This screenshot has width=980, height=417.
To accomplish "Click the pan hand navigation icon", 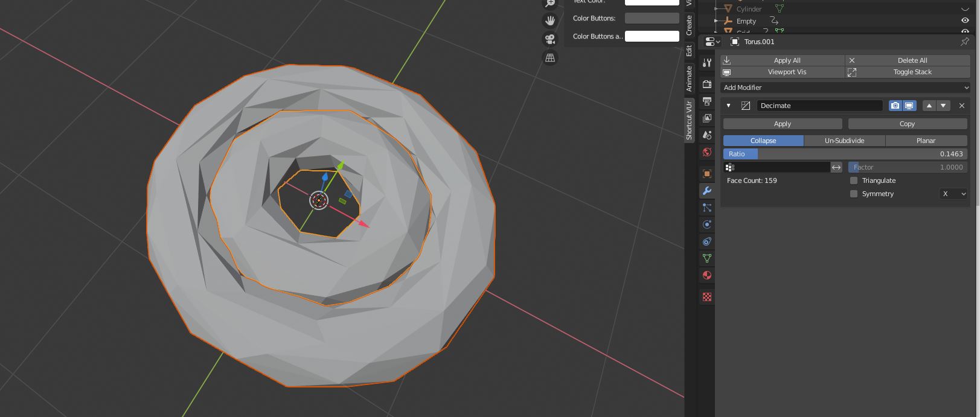I will 550,21.
